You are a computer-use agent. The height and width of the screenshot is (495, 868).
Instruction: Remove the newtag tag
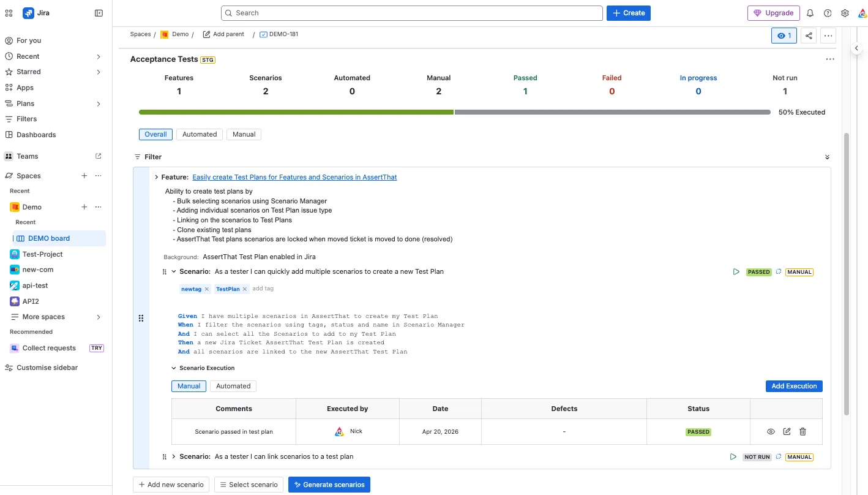coord(207,289)
